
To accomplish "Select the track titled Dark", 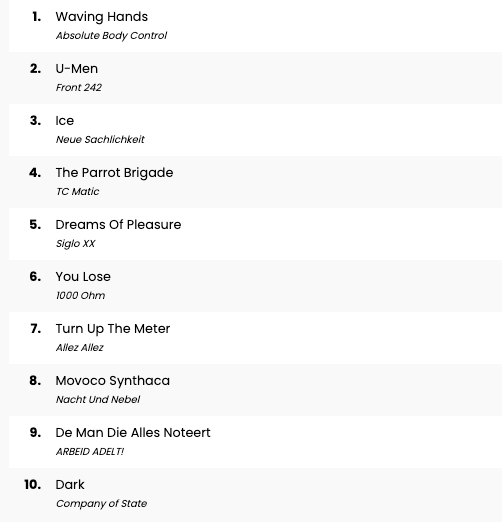I will tap(70, 485).
